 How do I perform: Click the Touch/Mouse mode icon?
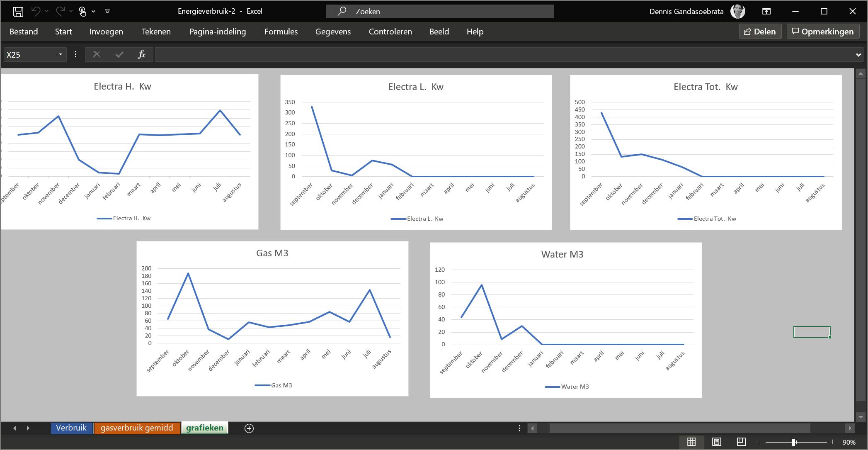pos(83,11)
